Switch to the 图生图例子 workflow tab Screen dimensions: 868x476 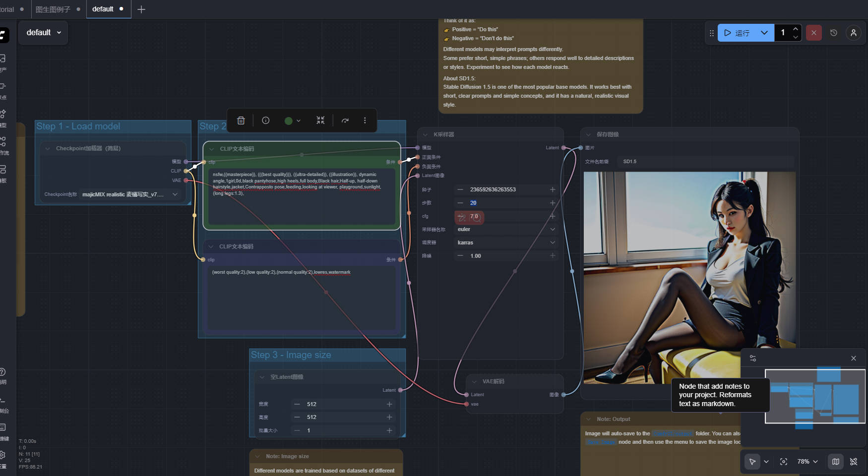click(x=53, y=9)
